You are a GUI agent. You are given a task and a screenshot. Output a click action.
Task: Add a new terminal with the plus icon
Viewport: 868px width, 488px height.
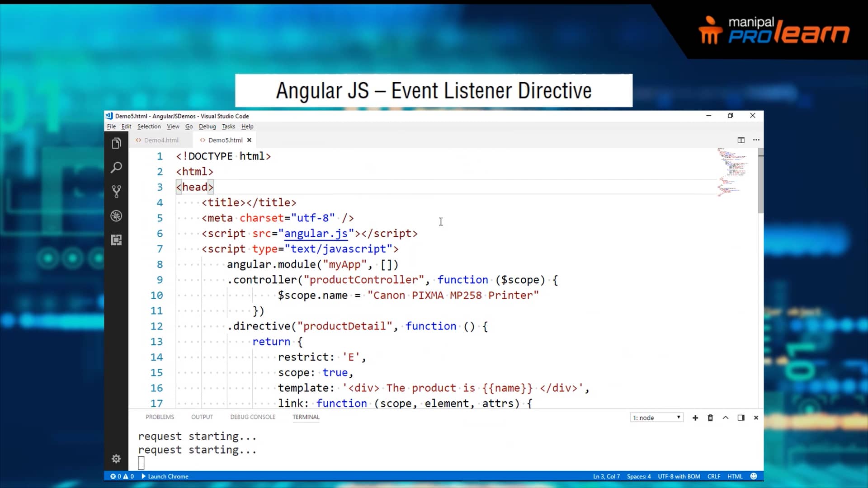pyautogui.click(x=695, y=418)
